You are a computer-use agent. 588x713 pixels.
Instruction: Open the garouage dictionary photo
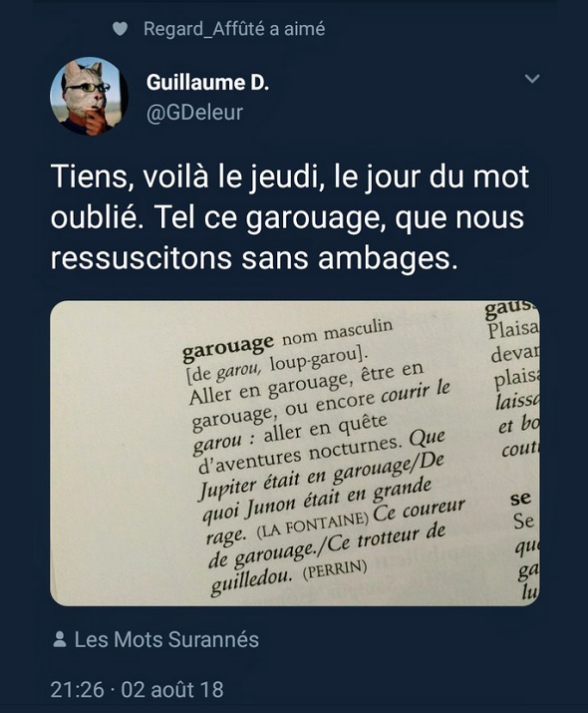click(x=295, y=453)
